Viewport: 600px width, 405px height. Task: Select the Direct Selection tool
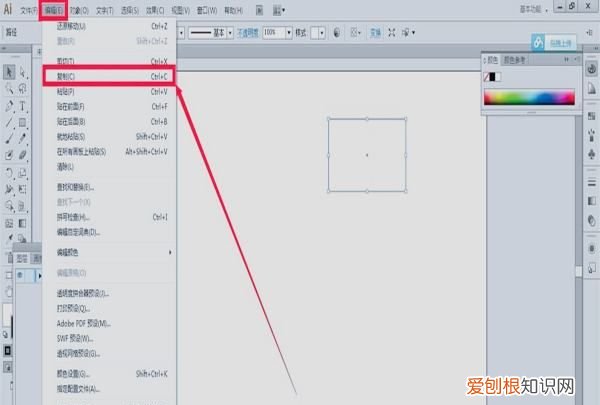pyautogui.click(x=23, y=72)
